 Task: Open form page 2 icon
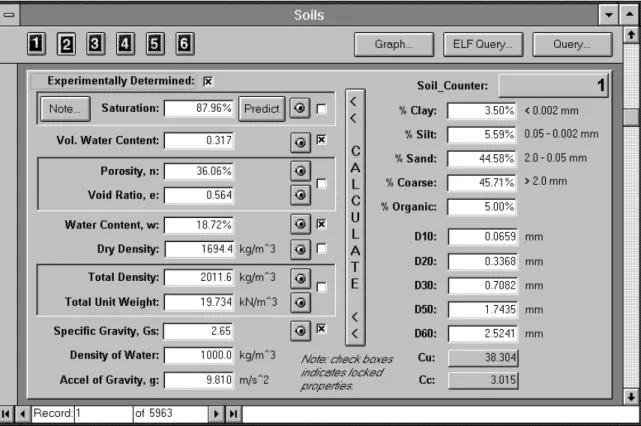pyautogui.click(x=66, y=44)
